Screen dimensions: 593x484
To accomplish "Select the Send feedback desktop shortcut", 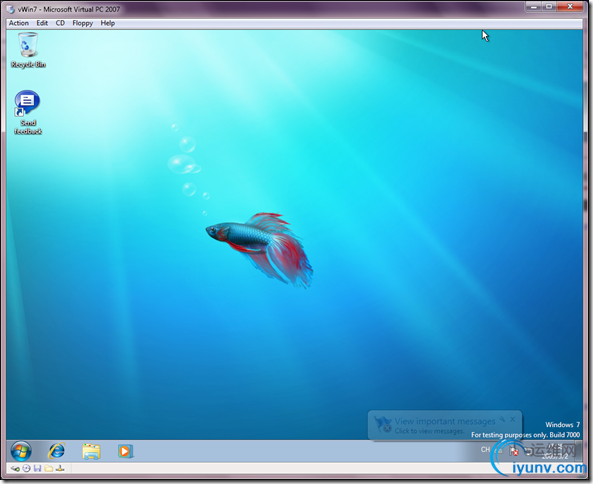I will coord(28,112).
